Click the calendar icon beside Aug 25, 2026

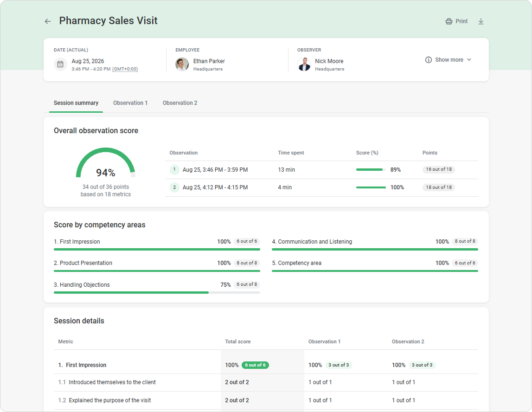tap(60, 64)
